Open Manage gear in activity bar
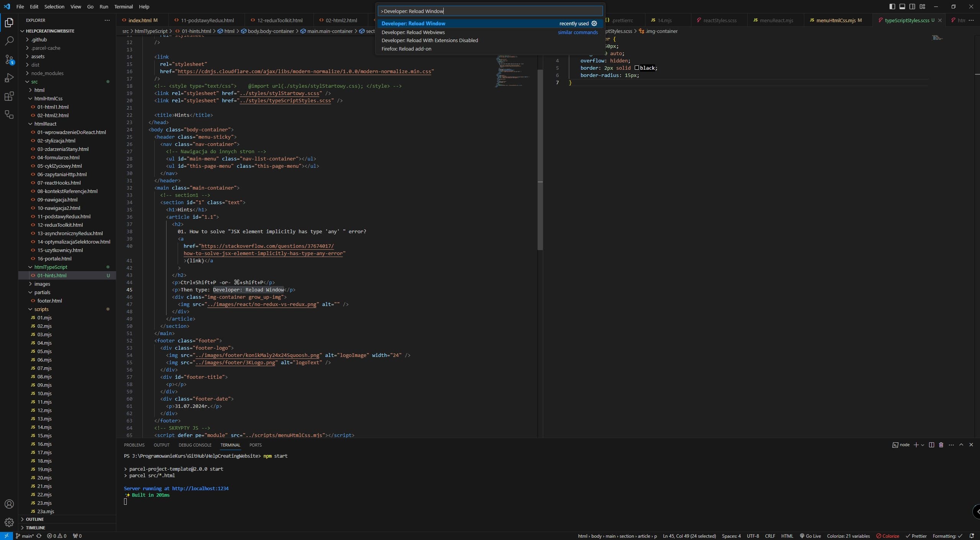The image size is (980, 540). [9, 522]
